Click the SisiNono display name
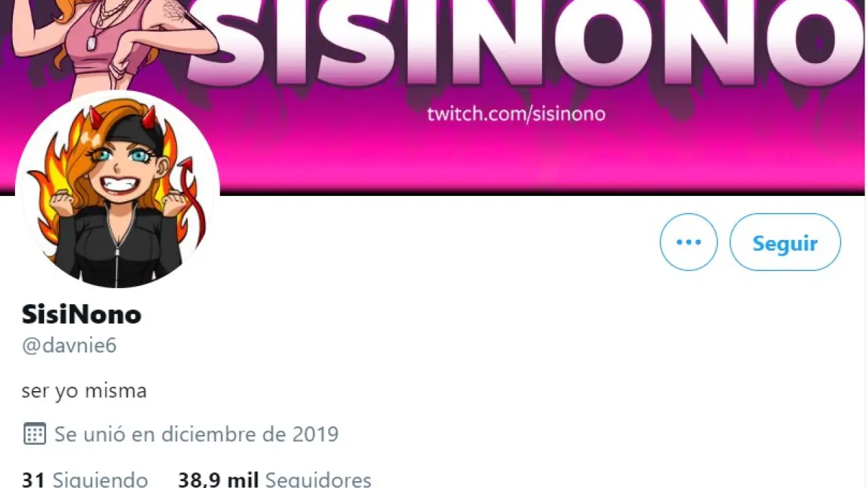The image size is (868, 488). 81,314
